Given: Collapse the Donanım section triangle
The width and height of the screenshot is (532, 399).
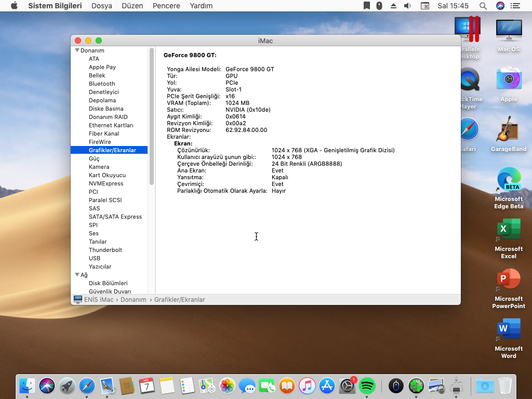Looking at the screenshot, I should click(77, 50).
